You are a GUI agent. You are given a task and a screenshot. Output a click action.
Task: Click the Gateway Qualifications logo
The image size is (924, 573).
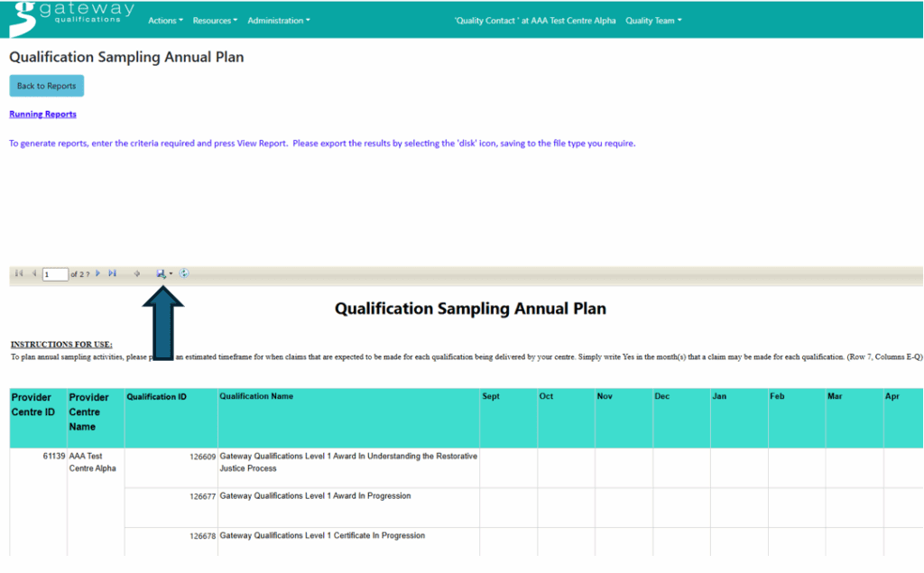pos(72,16)
